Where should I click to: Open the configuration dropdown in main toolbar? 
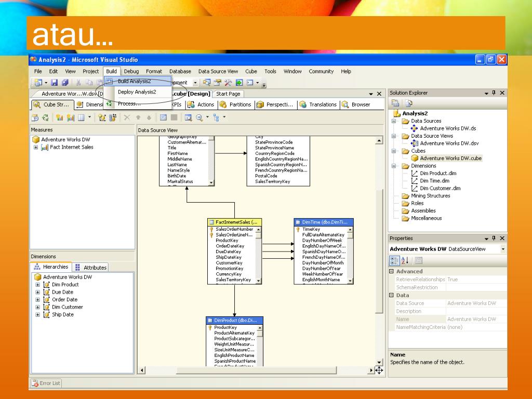click(195, 83)
